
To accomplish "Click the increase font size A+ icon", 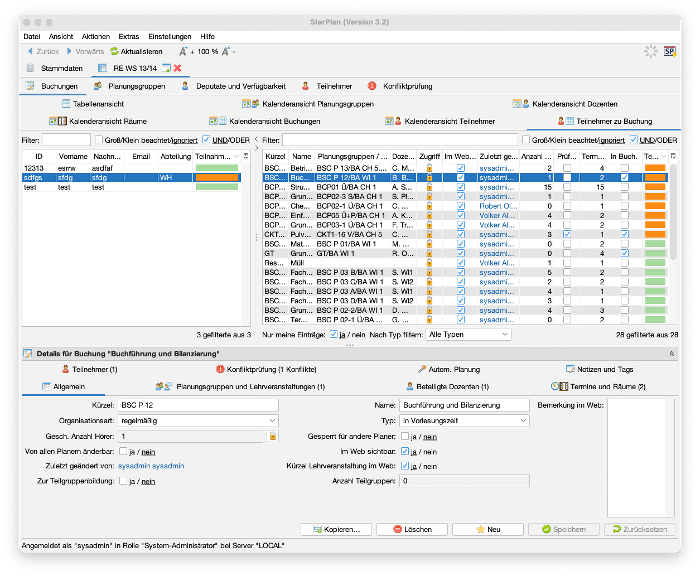I will coord(184,52).
